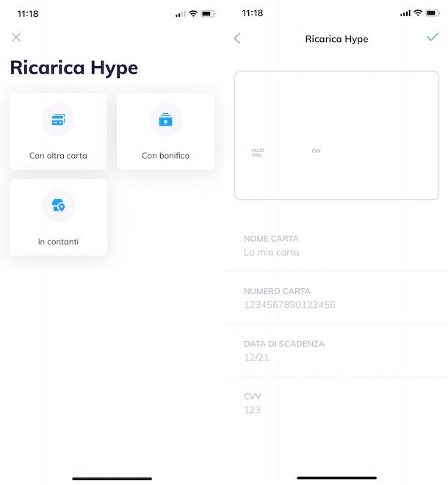Image resolution: width=448 pixels, height=485 pixels.
Task: Tap the 'DATA DI SCADENZA' field label
Action: pos(284,344)
